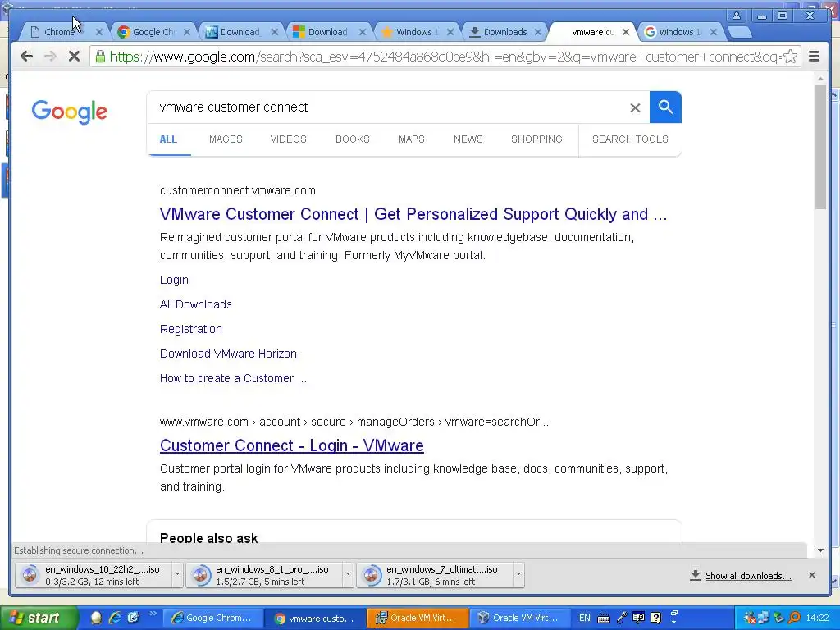Open the Search Tools option
840x630 pixels.
(x=630, y=139)
